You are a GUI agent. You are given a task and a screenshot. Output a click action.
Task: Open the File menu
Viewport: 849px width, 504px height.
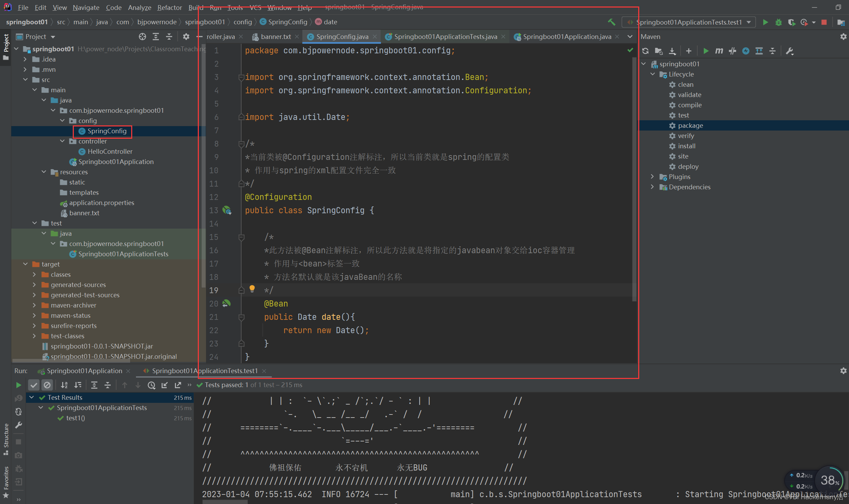click(x=23, y=8)
